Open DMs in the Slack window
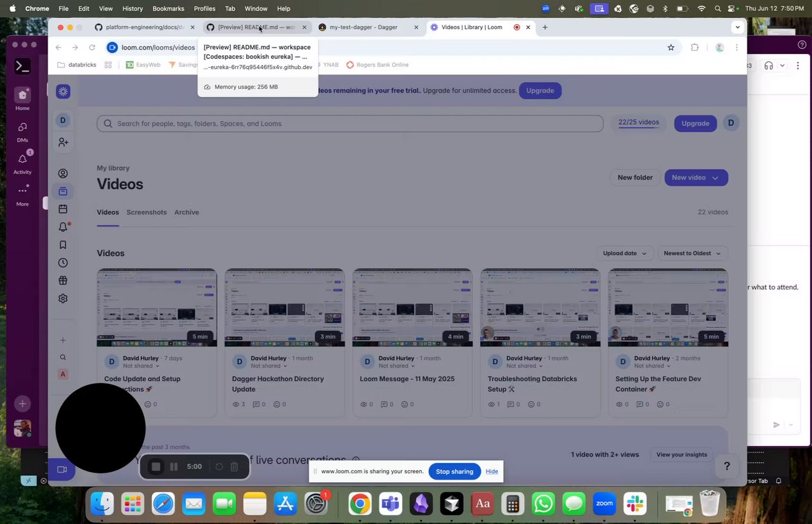 pos(22,131)
